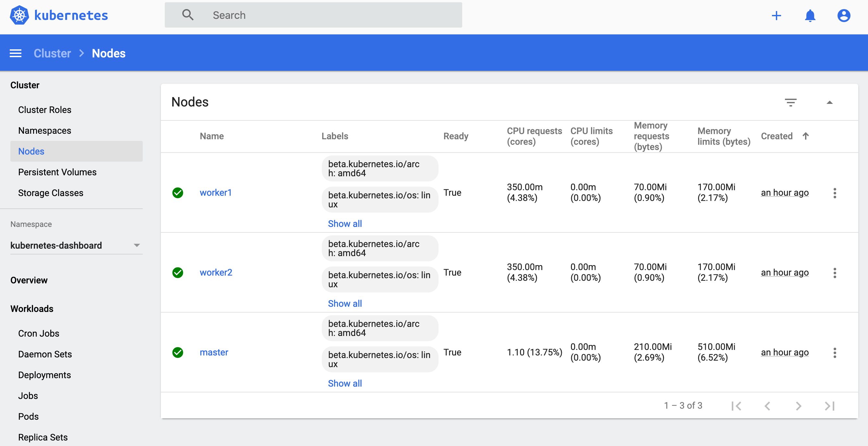Open the kebab menu for master node
The height and width of the screenshot is (446, 868).
click(835, 353)
